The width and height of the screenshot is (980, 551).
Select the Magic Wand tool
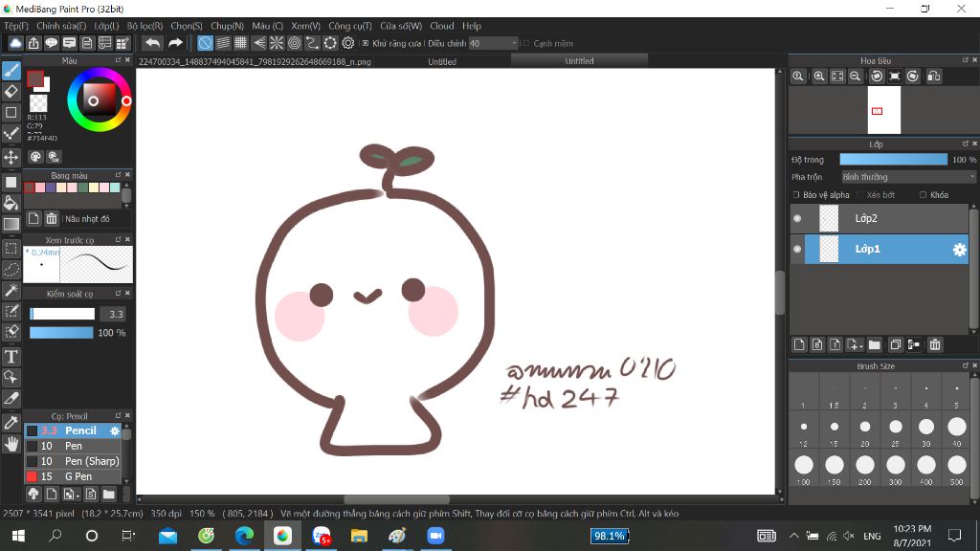tap(11, 291)
